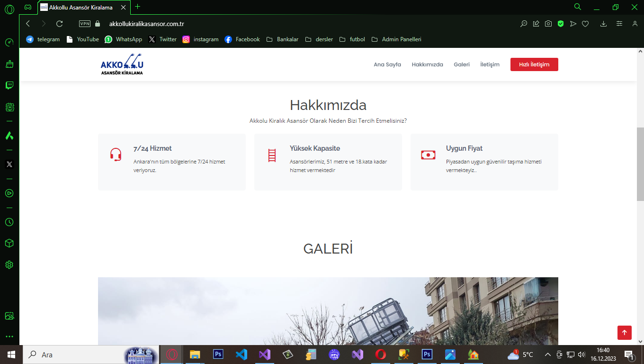Select the Akkollu Asansör Kiralama tab

(80, 8)
